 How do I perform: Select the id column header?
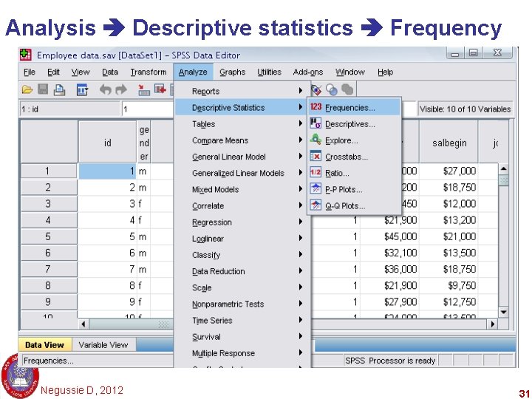107,142
